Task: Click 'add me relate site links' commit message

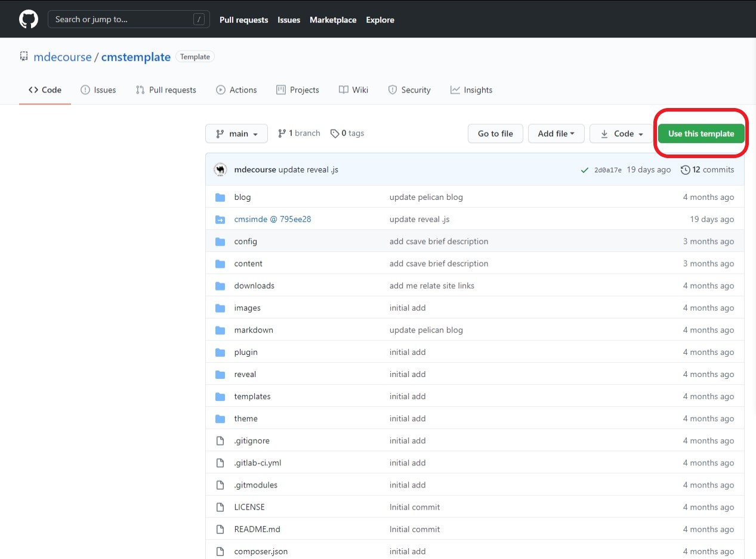Action: click(x=432, y=285)
